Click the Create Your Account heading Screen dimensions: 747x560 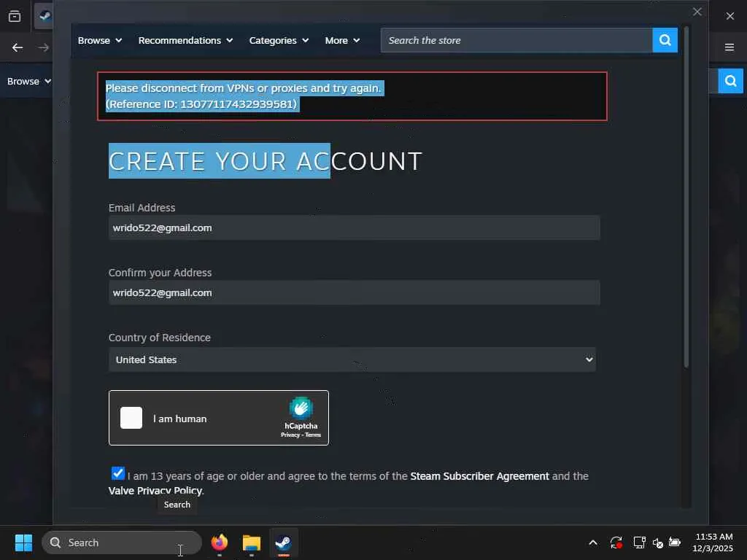[x=266, y=161]
